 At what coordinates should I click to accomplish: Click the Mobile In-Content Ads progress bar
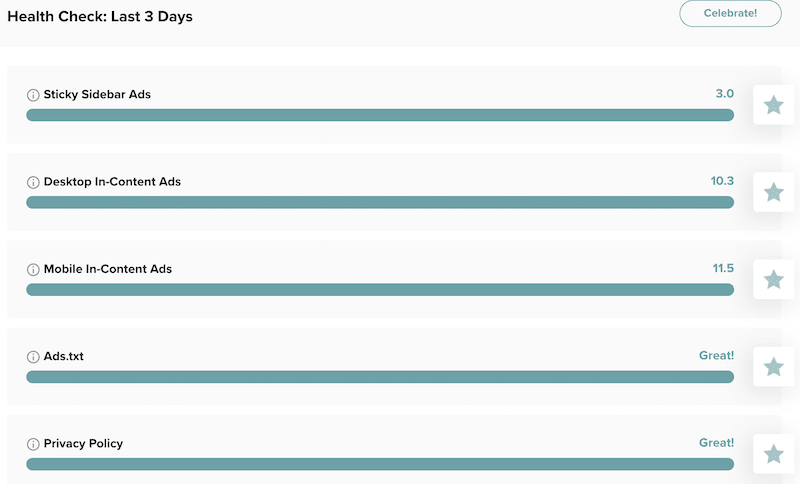[x=380, y=289]
